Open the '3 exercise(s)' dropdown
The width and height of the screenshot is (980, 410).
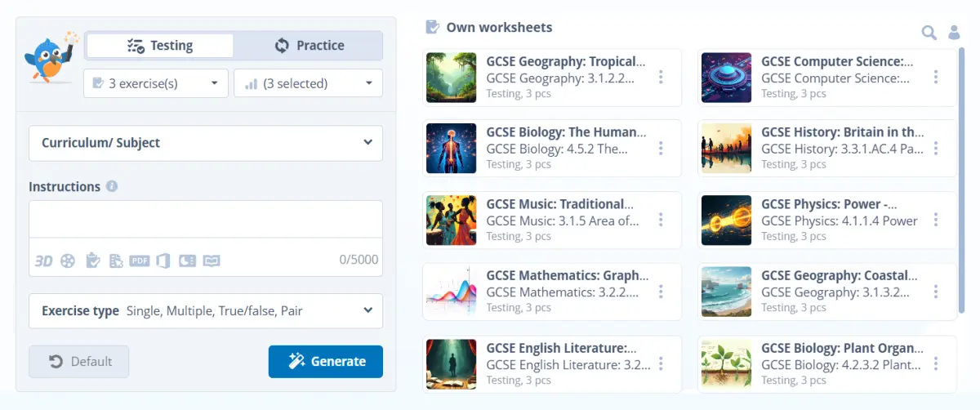point(155,83)
